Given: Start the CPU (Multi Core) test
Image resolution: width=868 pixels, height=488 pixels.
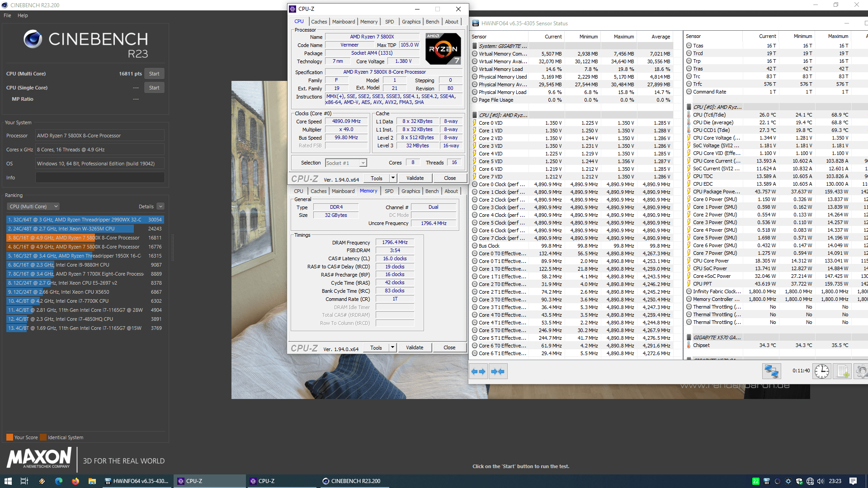Looking at the screenshot, I should click(154, 74).
